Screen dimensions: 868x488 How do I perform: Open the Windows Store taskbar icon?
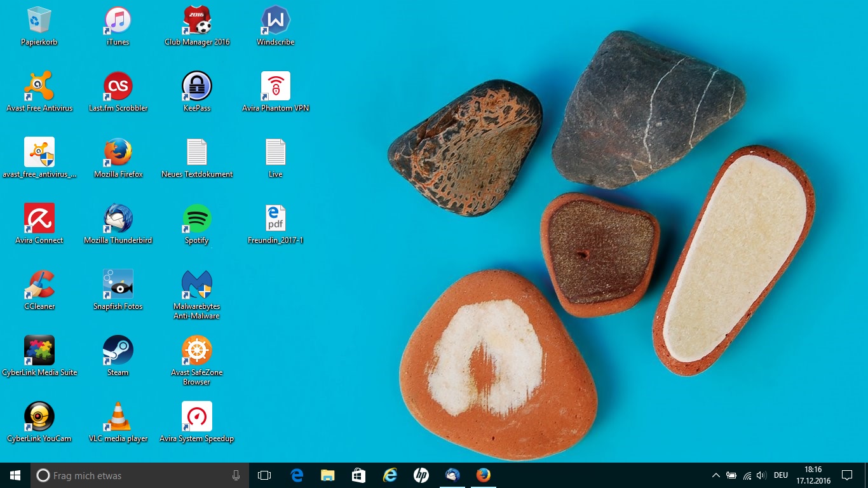pos(358,475)
